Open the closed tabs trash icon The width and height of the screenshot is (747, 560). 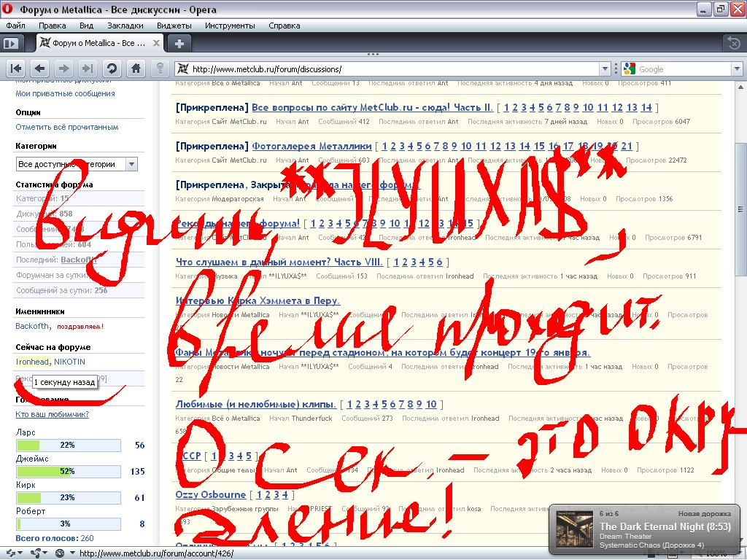click(x=732, y=43)
